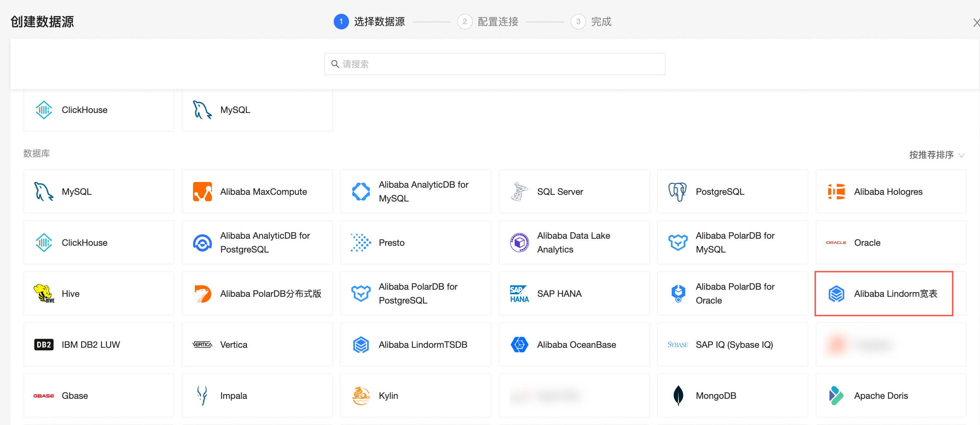The image size is (980, 425).
Task: Click the PostgreSQL elephant icon
Action: 677,192
